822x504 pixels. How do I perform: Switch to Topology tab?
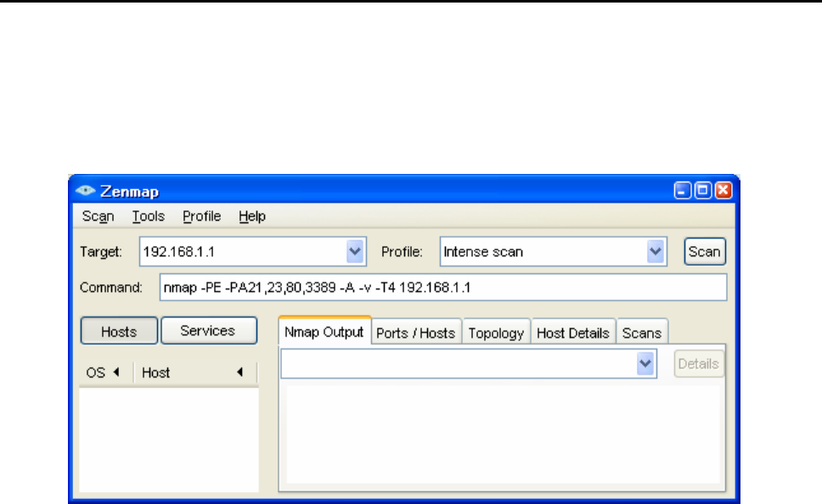pyautogui.click(x=496, y=333)
